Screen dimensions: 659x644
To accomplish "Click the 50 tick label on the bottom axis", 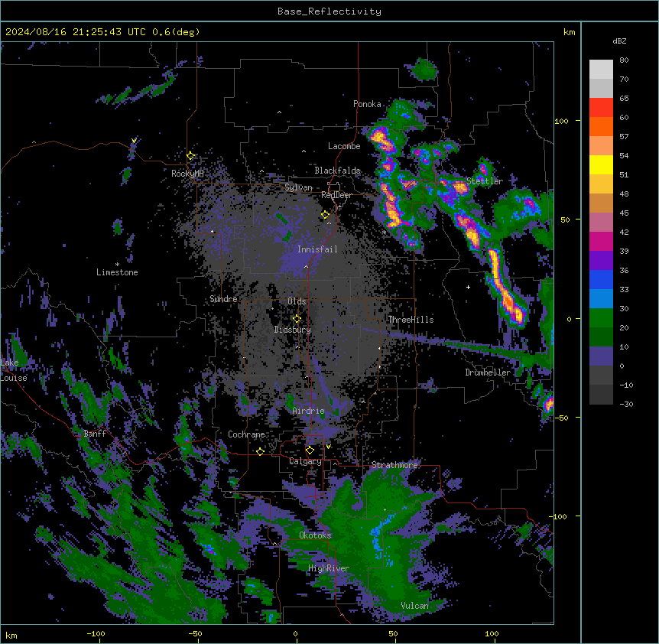I will (x=393, y=633).
